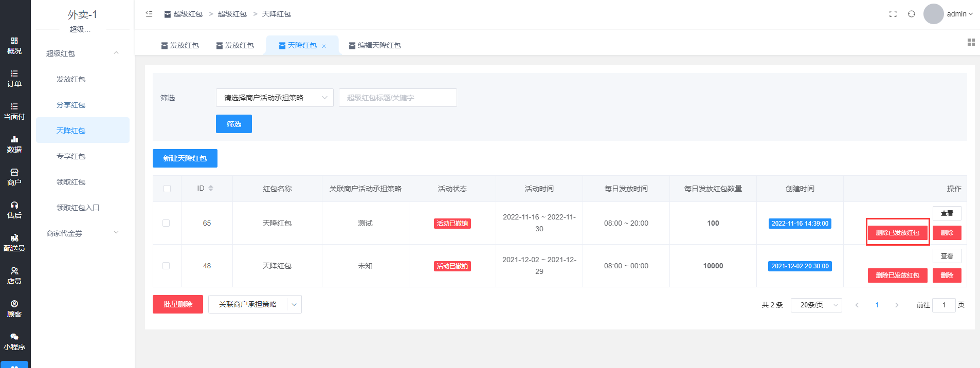
Task: Go to previous page arrow
Action: pos(857,305)
